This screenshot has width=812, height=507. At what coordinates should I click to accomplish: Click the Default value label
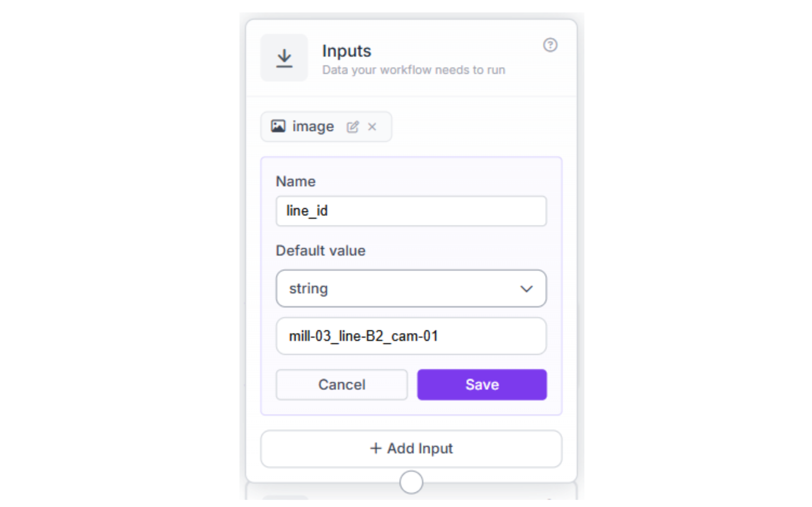pyautogui.click(x=321, y=251)
